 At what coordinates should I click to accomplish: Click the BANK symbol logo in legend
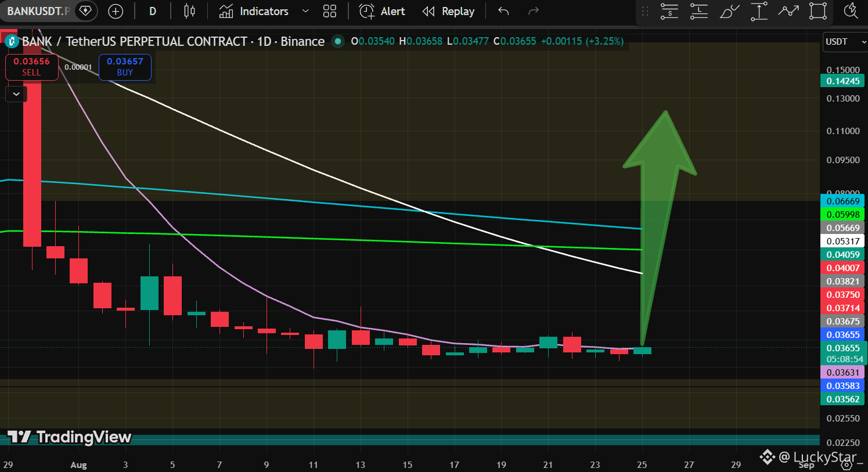click(12, 41)
